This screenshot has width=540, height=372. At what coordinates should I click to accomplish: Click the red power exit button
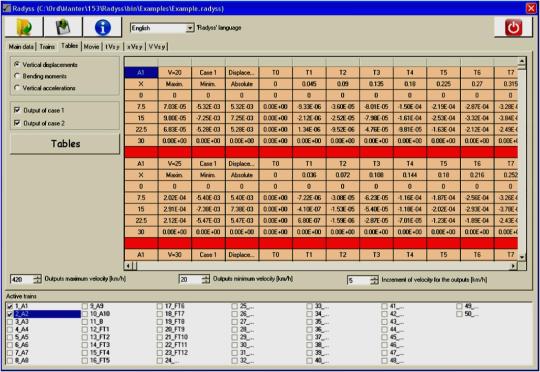pyautogui.click(x=513, y=27)
